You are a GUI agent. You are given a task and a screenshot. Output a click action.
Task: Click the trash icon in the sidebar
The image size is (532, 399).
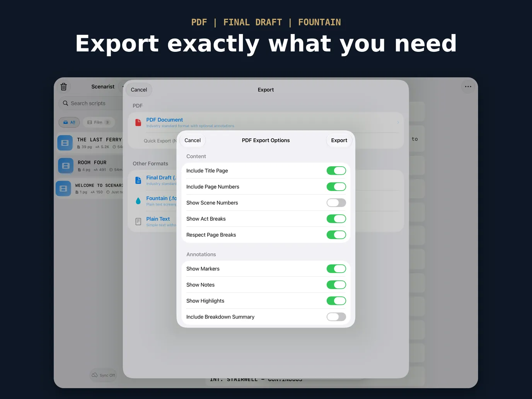point(64,87)
